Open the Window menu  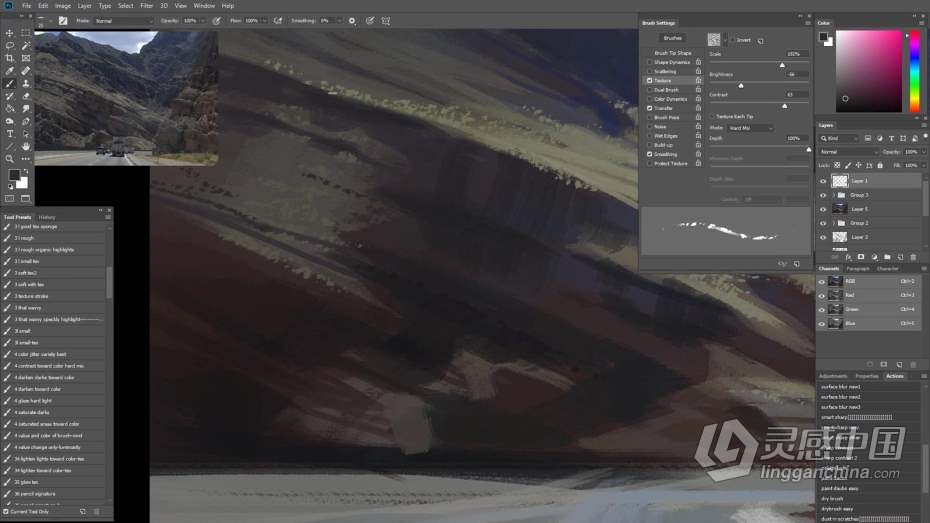click(204, 5)
